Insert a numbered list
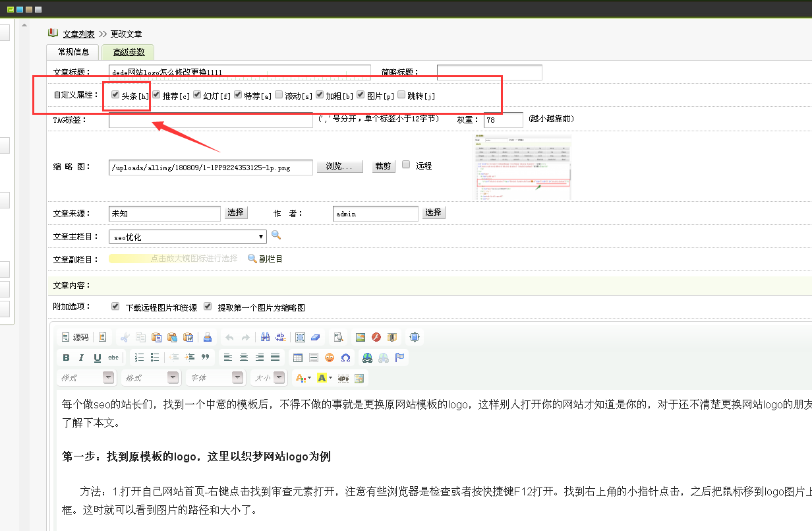Viewport: 812px width, 531px height. coord(139,358)
